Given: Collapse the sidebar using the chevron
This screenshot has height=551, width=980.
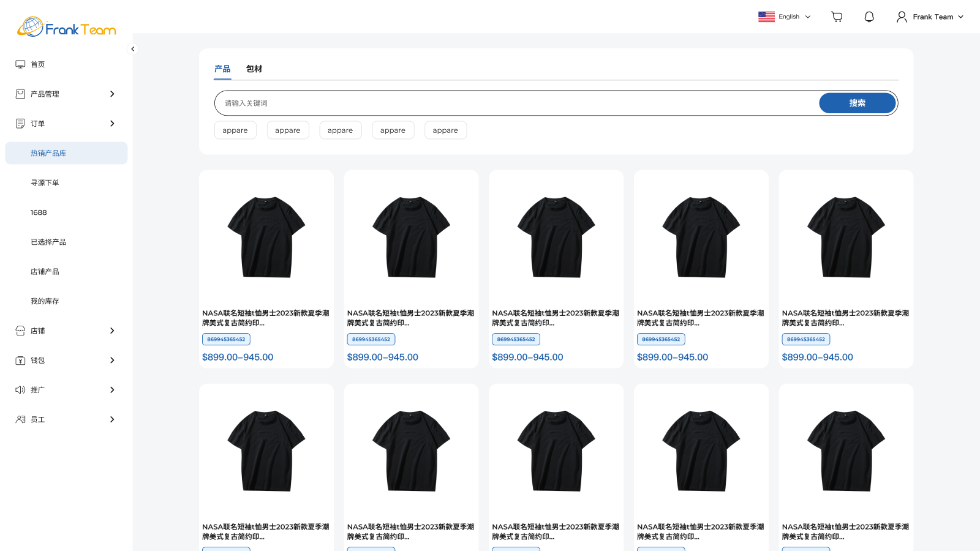Looking at the screenshot, I should coord(132,48).
